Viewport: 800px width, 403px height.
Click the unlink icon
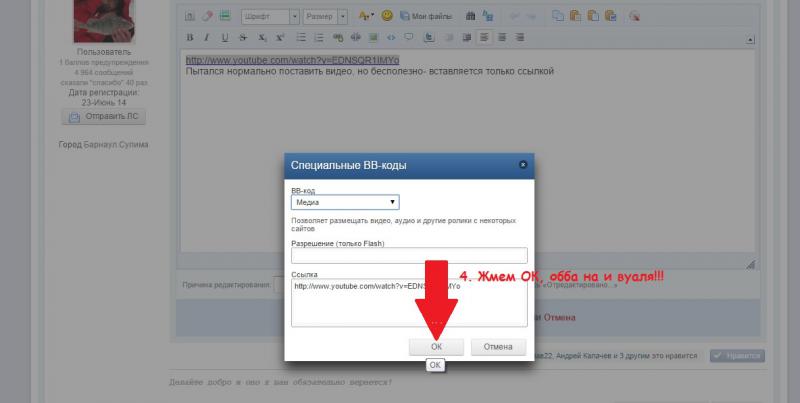[x=356, y=37]
